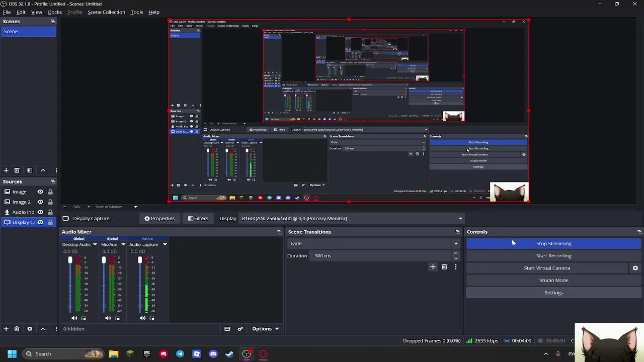Add a new scene with the plus icon

(x=6, y=170)
